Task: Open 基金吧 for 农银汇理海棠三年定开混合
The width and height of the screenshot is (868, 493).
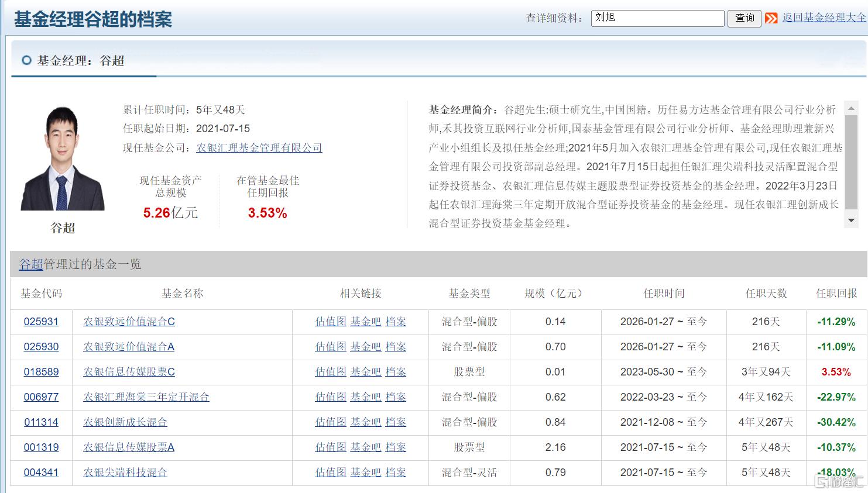Action: click(x=366, y=397)
